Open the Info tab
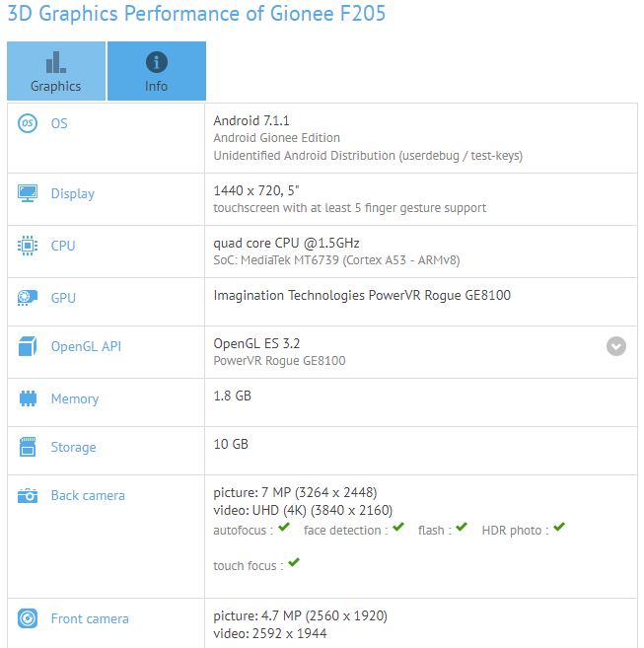 point(156,71)
